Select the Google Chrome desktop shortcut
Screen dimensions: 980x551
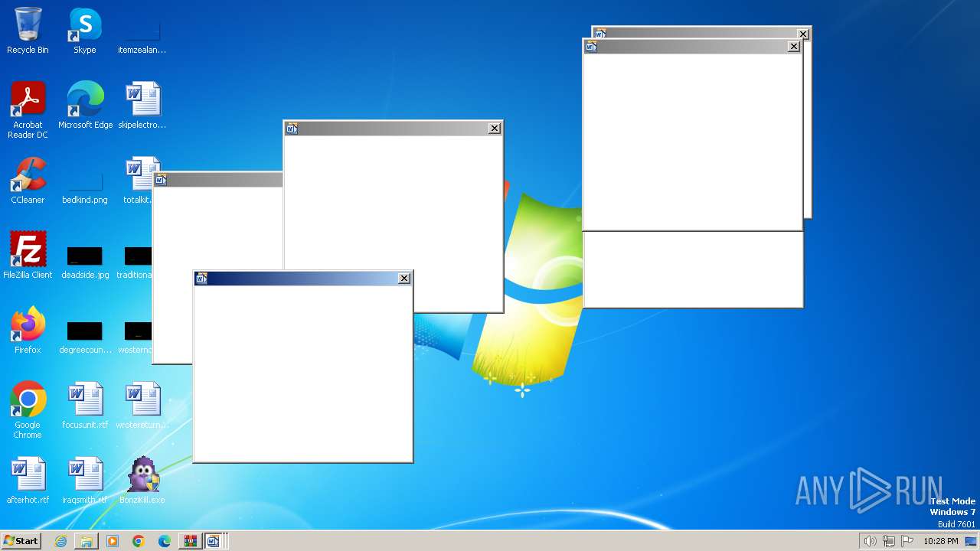28,410
